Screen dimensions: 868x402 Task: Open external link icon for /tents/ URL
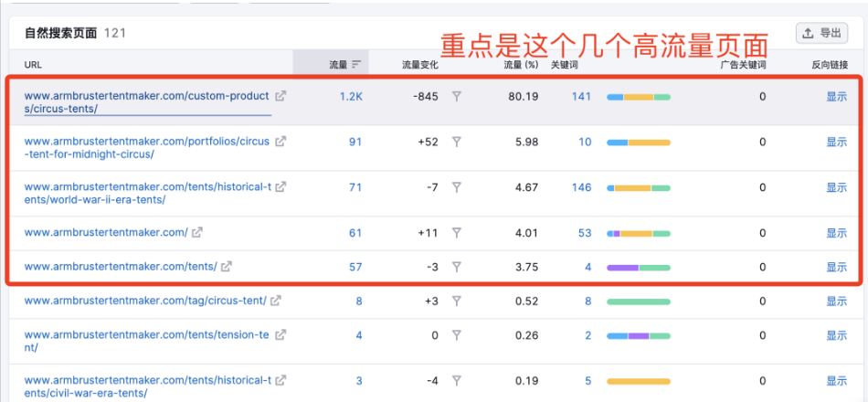click(227, 267)
